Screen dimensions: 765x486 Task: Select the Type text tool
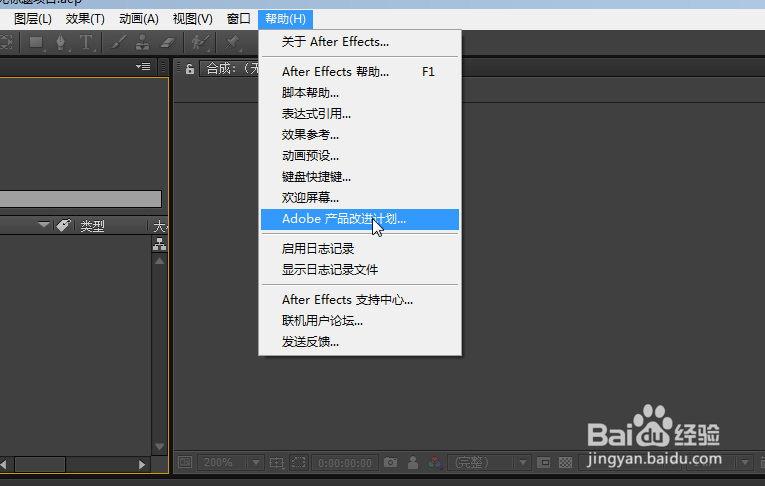pyautogui.click(x=86, y=43)
